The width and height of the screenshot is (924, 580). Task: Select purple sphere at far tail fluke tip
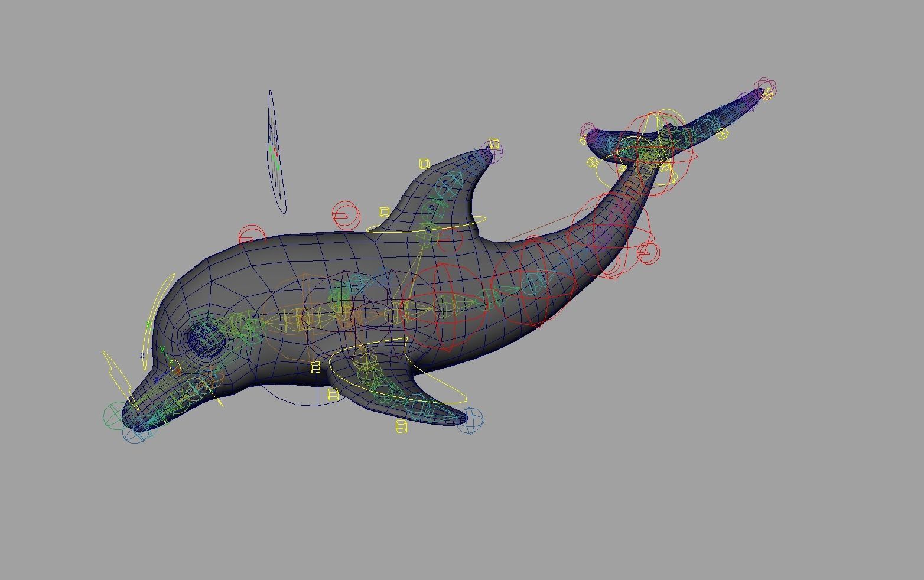click(x=765, y=89)
